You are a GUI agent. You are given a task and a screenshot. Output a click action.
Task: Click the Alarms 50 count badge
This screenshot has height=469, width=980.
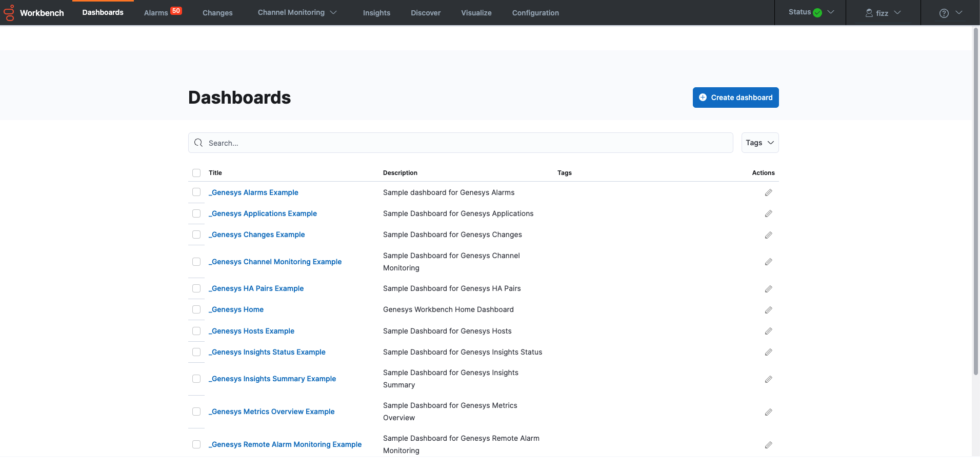(x=176, y=11)
